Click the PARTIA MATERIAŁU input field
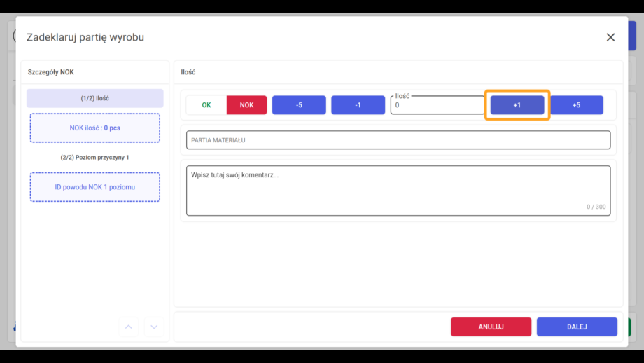Viewport: 644px width, 363px height. point(398,140)
